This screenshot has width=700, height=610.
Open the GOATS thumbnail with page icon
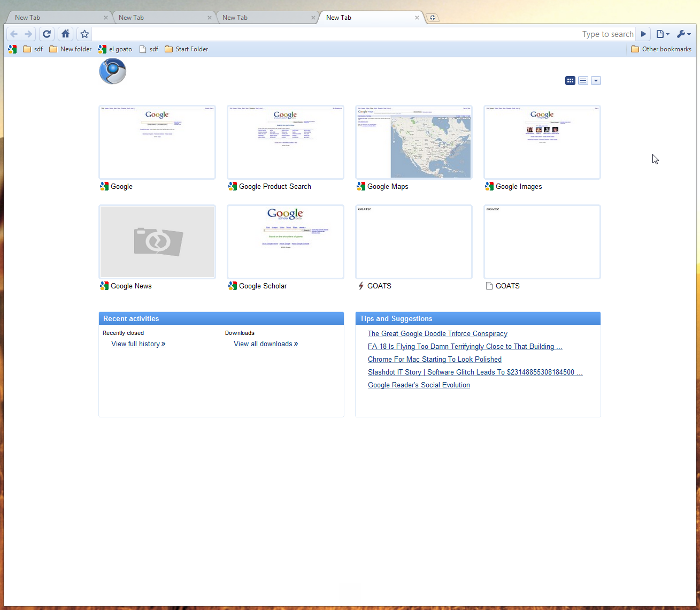pyautogui.click(x=542, y=242)
